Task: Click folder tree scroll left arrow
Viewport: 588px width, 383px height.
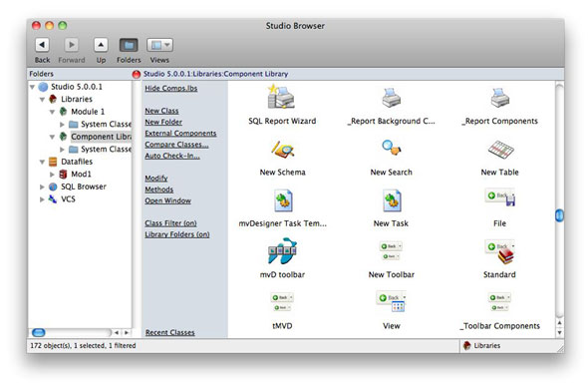Action: pyautogui.click(x=117, y=333)
